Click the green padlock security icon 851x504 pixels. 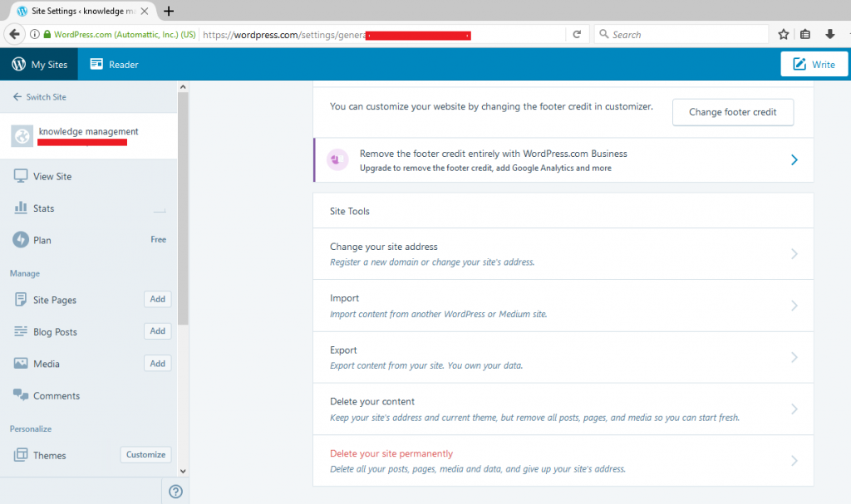[47, 34]
